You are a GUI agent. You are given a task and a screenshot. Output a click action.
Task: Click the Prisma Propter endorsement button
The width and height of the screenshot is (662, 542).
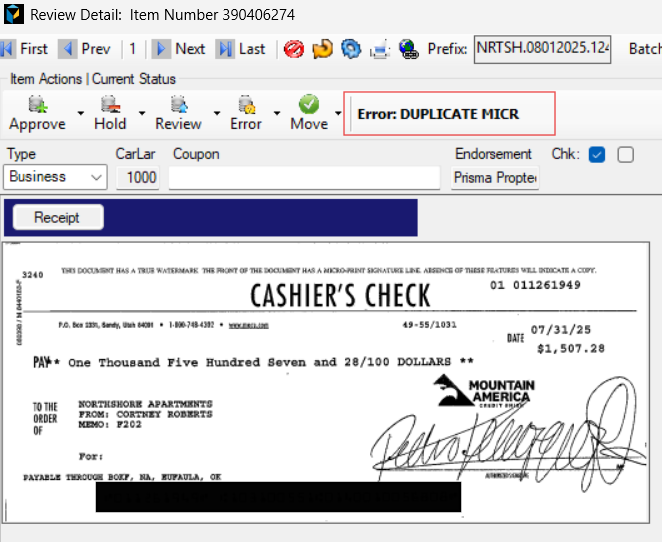[495, 177]
